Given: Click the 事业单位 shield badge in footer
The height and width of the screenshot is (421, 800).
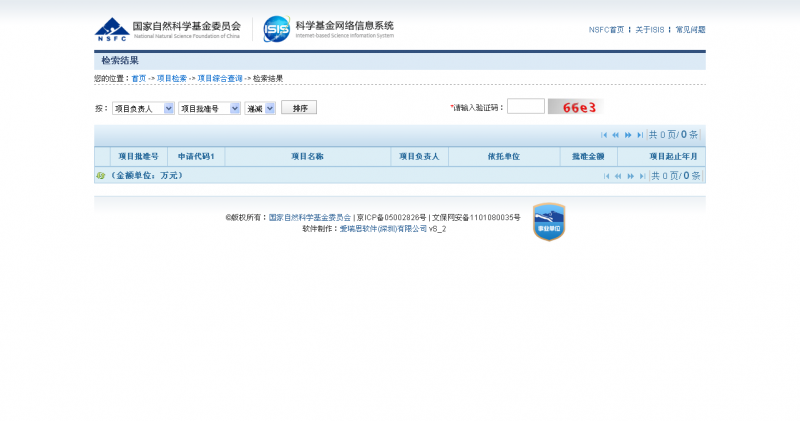Looking at the screenshot, I should tap(549, 222).
